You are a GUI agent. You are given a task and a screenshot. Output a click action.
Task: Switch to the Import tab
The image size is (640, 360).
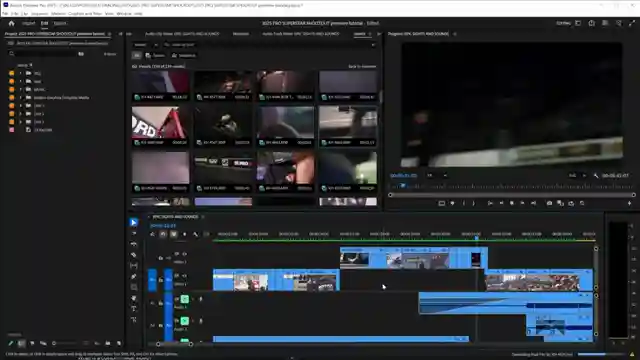(29, 23)
